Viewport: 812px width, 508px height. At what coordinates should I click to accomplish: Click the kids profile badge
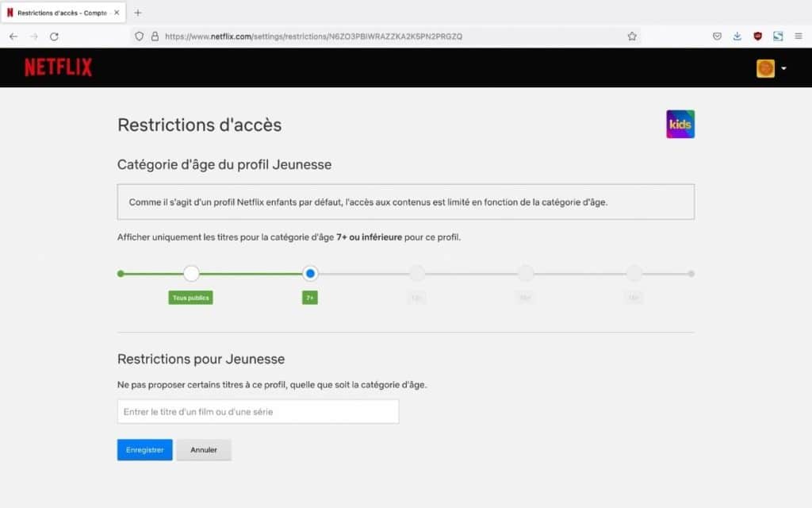[x=680, y=124]
